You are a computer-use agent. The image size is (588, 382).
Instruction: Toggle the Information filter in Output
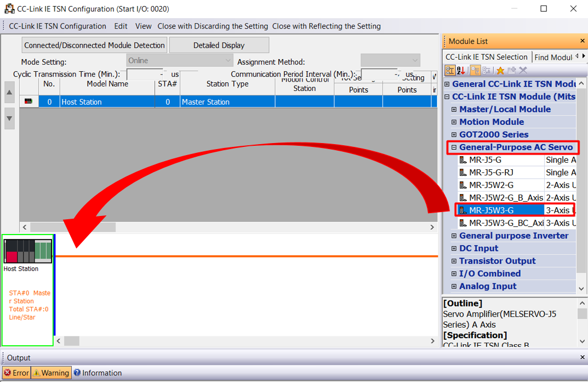click(98, 373)
